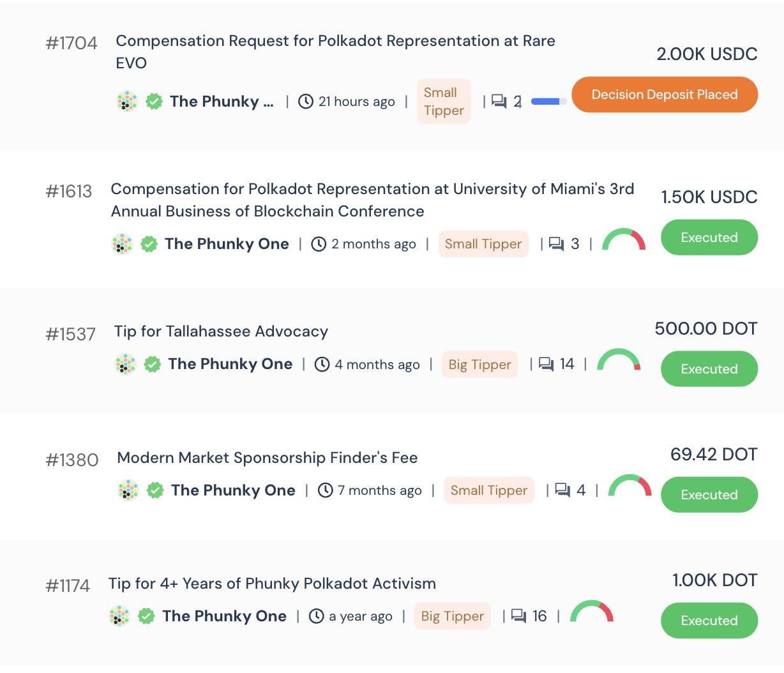Screen dimensions: 784x673
Task: Click the Executed status badge on #1613
Action: pos(709,238)
